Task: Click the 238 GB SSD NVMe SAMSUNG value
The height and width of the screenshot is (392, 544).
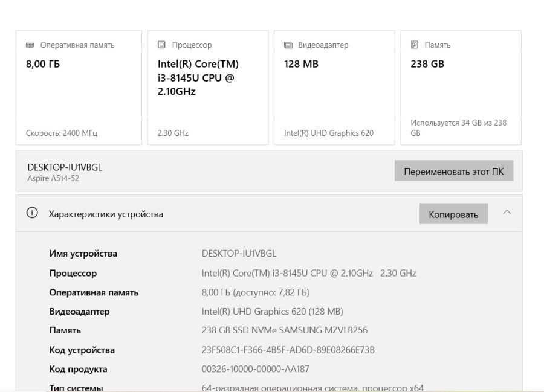Action: click(x=284, y=330)
